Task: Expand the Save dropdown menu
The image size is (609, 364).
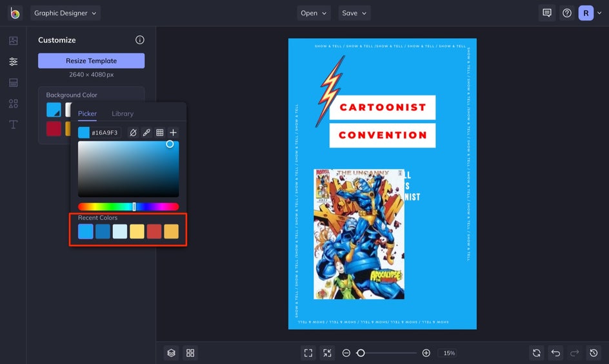Action: [354, 13]
